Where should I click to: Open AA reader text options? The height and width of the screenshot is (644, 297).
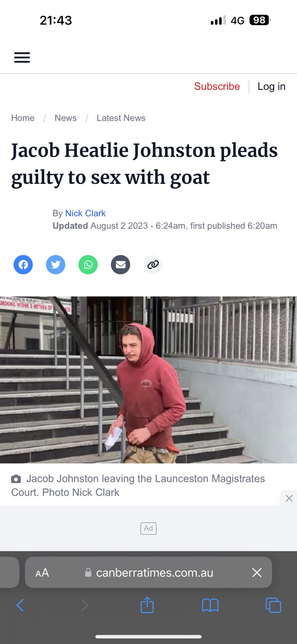pos(42,573)
